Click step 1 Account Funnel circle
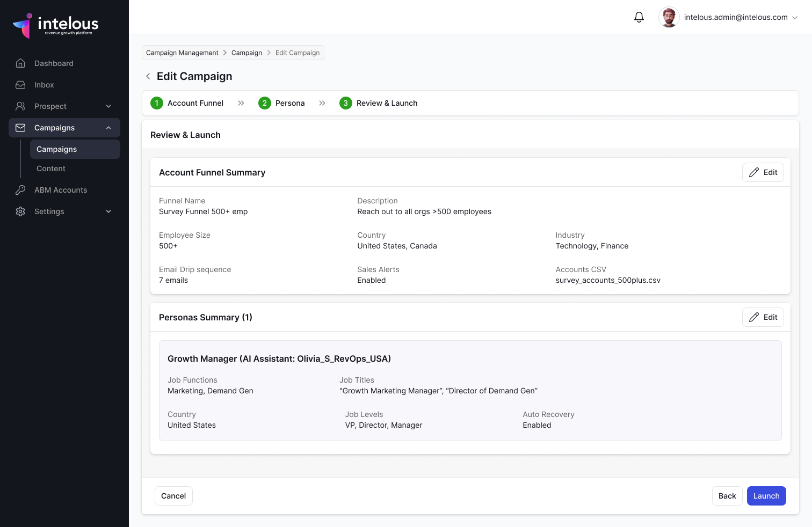This screenshot has width=812, height=527. click(x=157, y=103)
